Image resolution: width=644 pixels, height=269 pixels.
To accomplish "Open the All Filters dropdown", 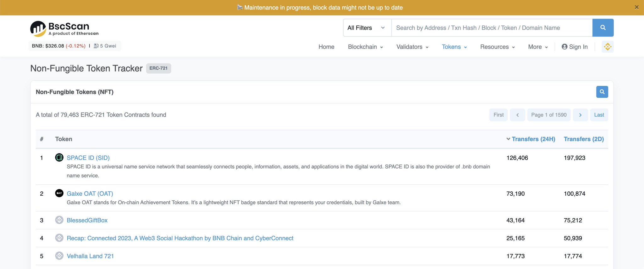I will click(x=367, y=28).
